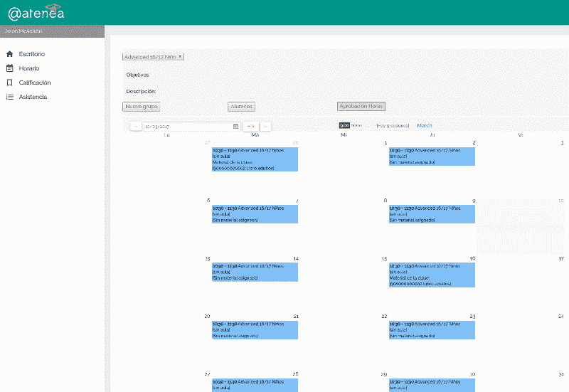Open the class session on Thursday 23
569x392 pixels.
(x=432, y=330)
